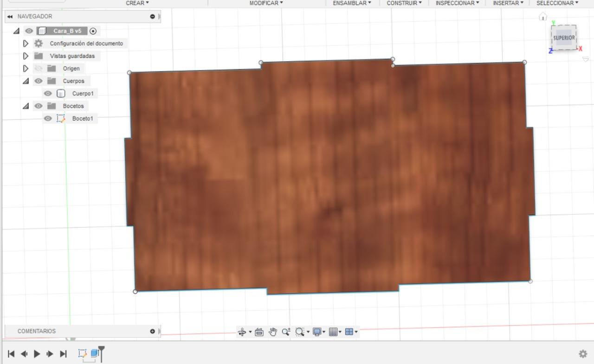Open the SELECCIONAR menu
Image resolution: width=594 pixels, height=364 pixels.
coord(557,3)
